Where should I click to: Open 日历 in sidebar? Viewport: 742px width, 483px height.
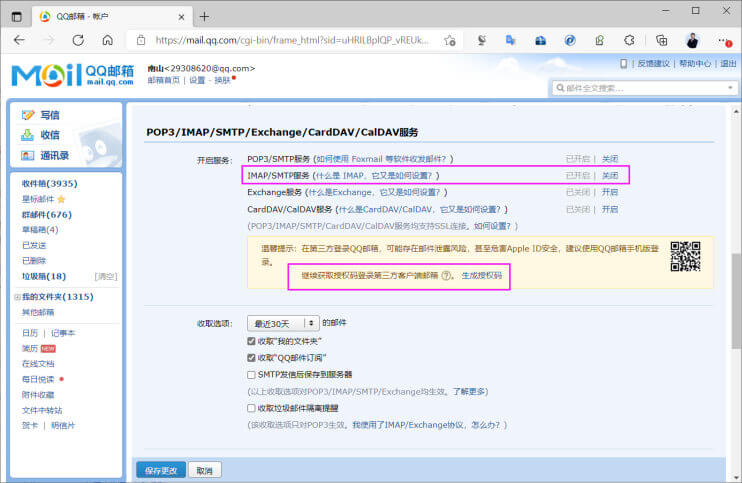coord(30,333)
